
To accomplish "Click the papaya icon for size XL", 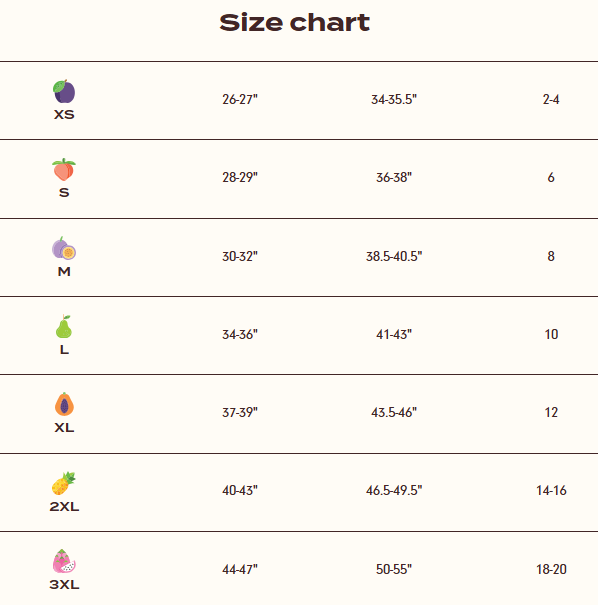I will [64, 404].
